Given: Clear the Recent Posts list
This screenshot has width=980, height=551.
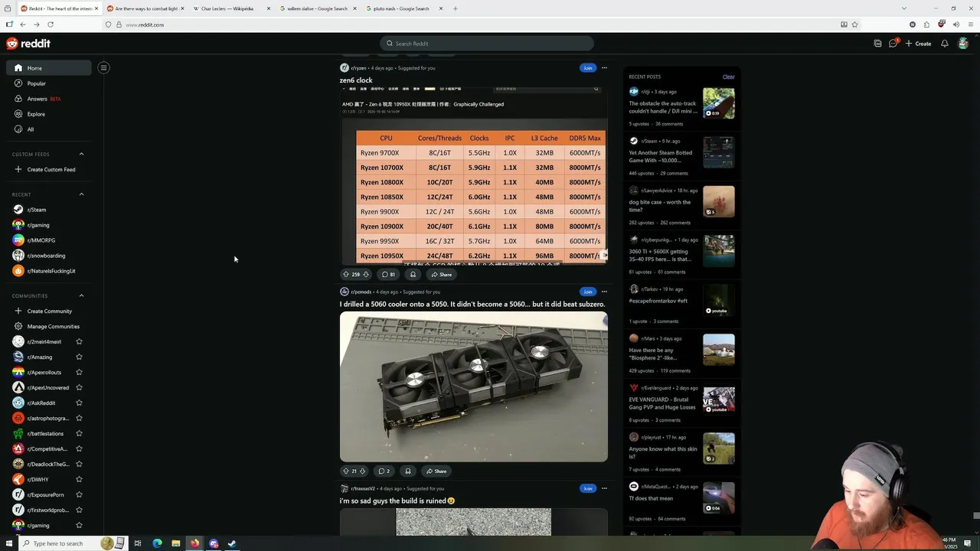Looking at the screenshot, I should tap(728, 77).
